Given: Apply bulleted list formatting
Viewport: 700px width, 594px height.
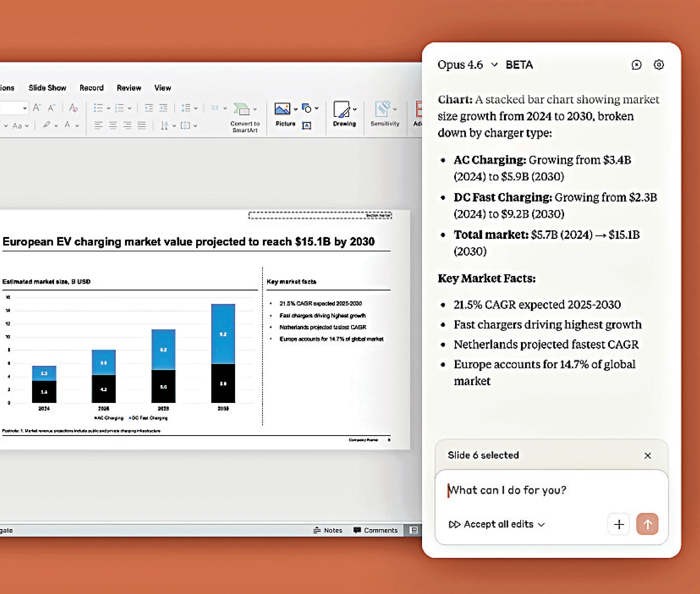Looking at the screenshot, I should (x=98, y=108).
